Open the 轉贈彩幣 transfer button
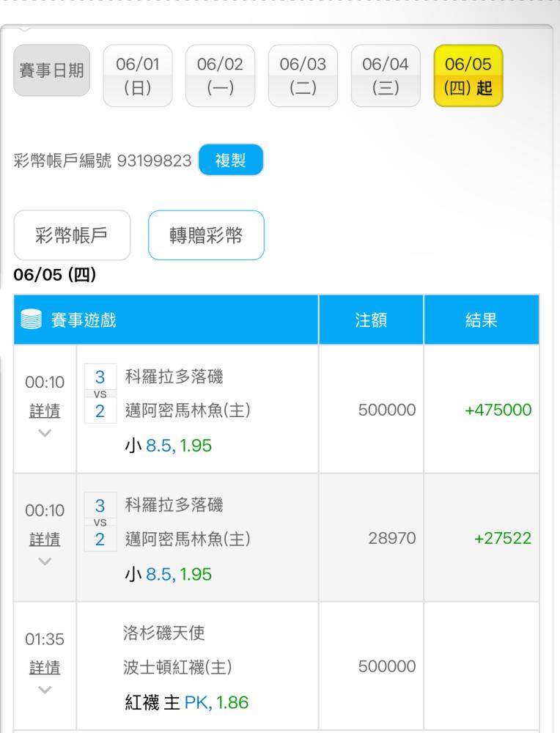Viewport: 560px width, 733px height. 206,235
